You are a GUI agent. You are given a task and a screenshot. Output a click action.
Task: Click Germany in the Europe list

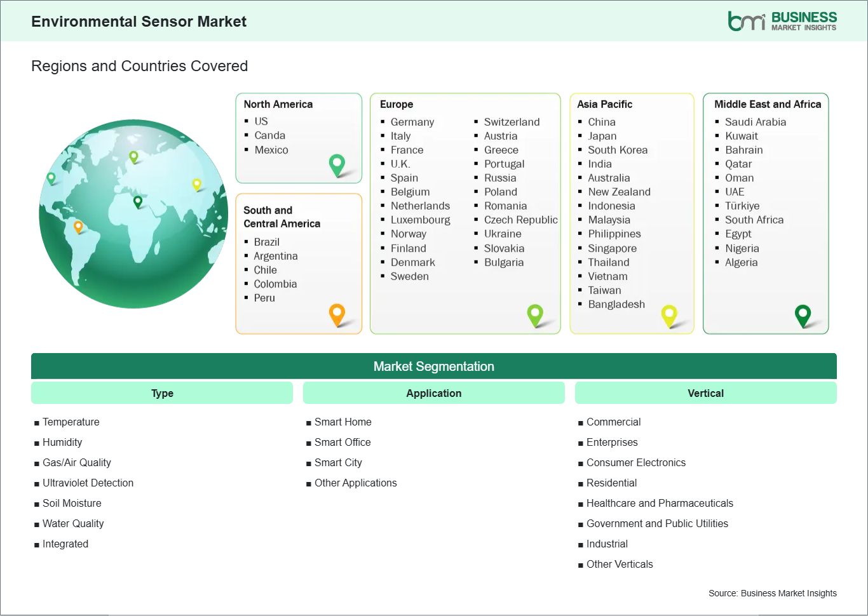point(412,122)
